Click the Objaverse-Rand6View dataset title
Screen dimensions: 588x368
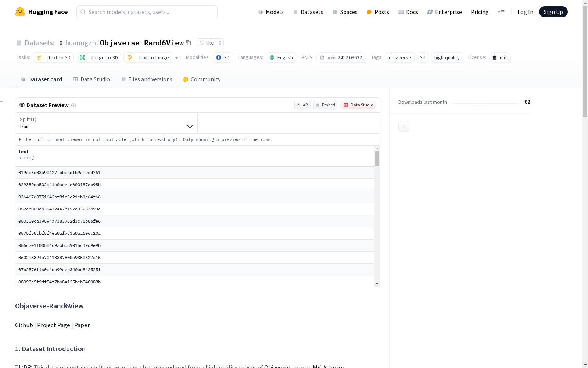coord(142,43)
